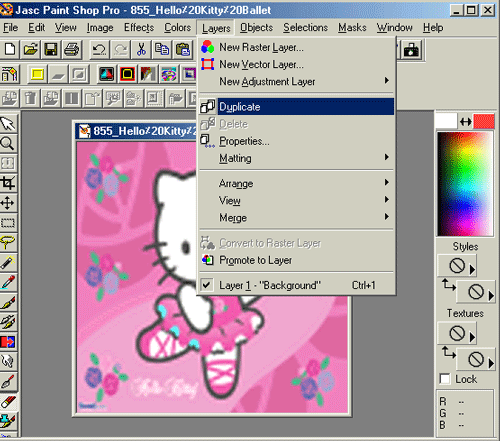Open background Styles flyout arrow
Screen dimensions: 500x441
click(491, 295)
